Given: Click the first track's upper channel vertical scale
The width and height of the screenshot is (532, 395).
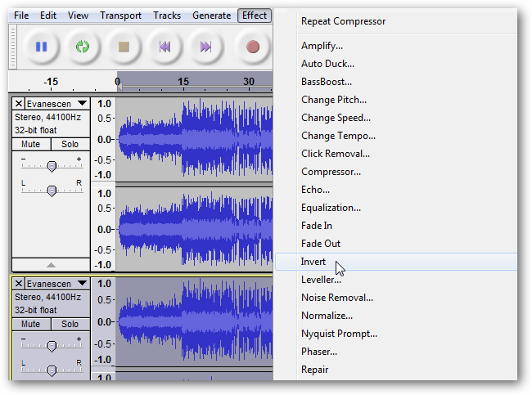Looking at the screenshot, I should [x=103, y=139].
